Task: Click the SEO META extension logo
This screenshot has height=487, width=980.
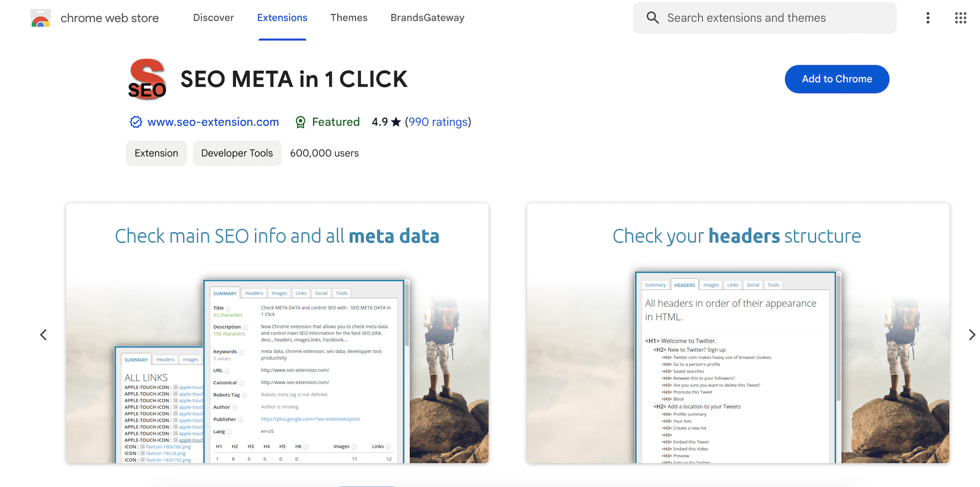Action: pos(147,79)
